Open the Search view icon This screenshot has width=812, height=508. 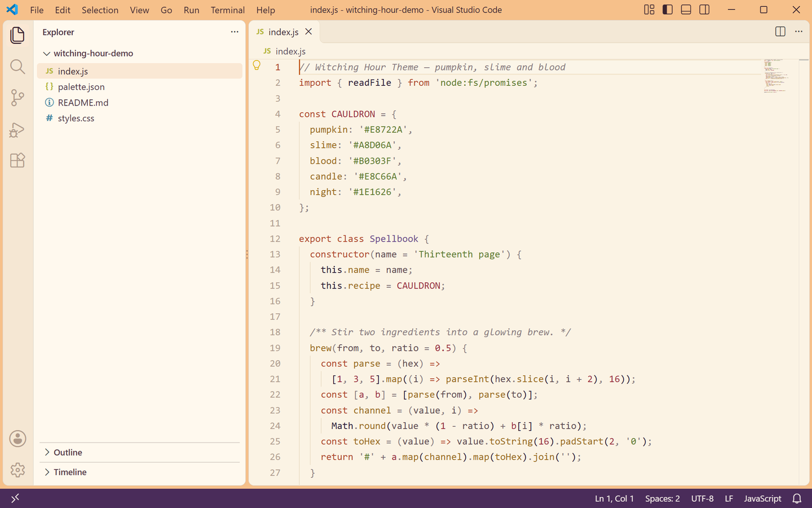tap(17, 67)
